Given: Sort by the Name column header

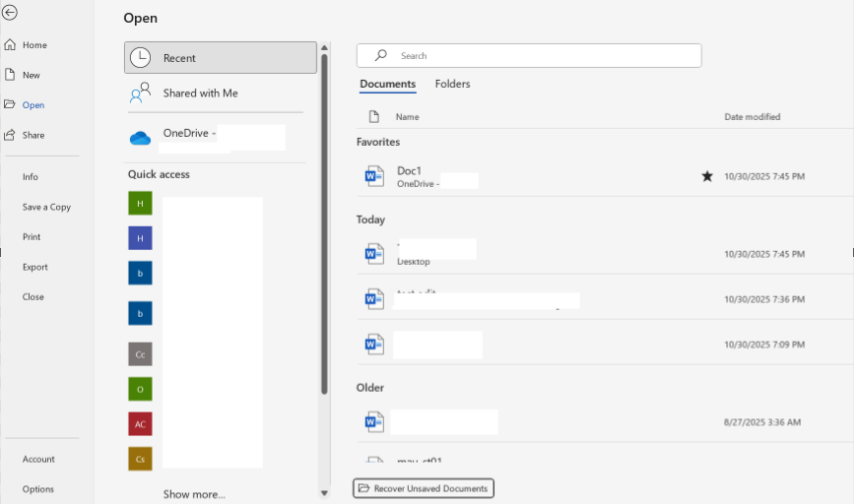Looking at the screenshot, I should pos(408,117).
